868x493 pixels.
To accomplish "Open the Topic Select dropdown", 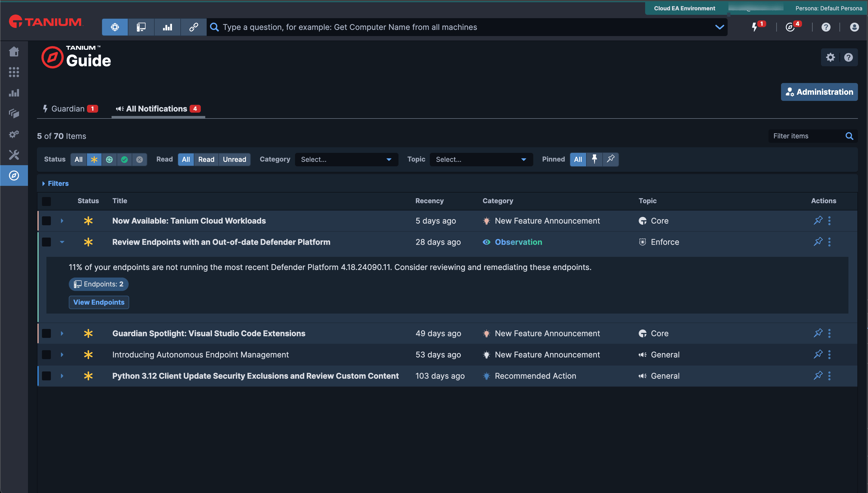I will [x=481, y=160].
